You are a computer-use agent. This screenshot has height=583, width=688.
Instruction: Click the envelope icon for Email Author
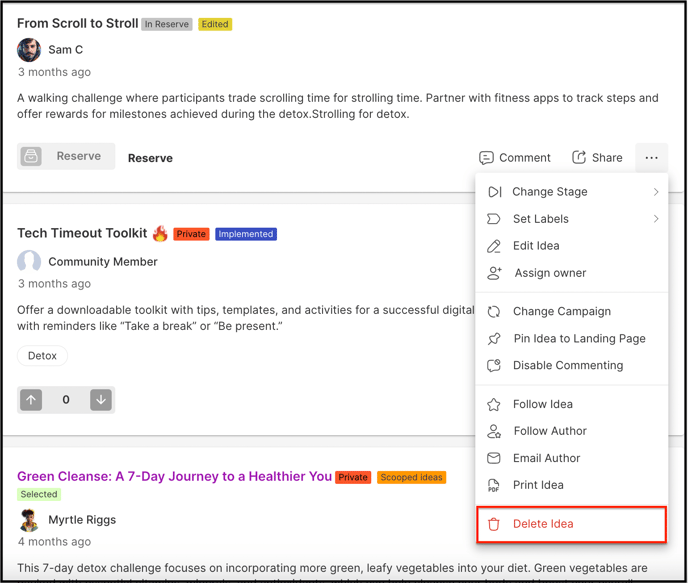[494, 458]
